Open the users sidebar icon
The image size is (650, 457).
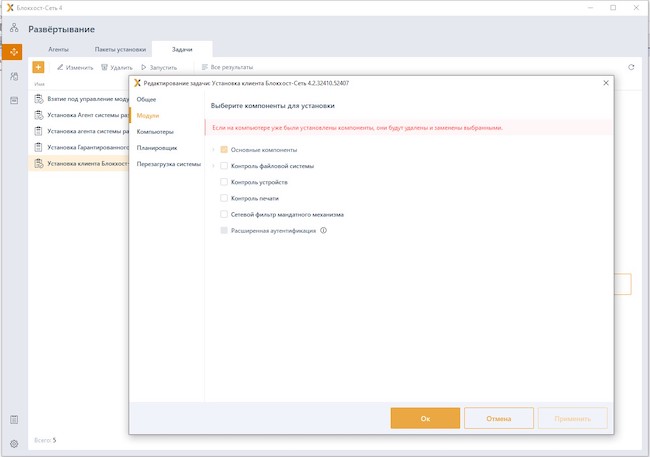pos(14,76)
